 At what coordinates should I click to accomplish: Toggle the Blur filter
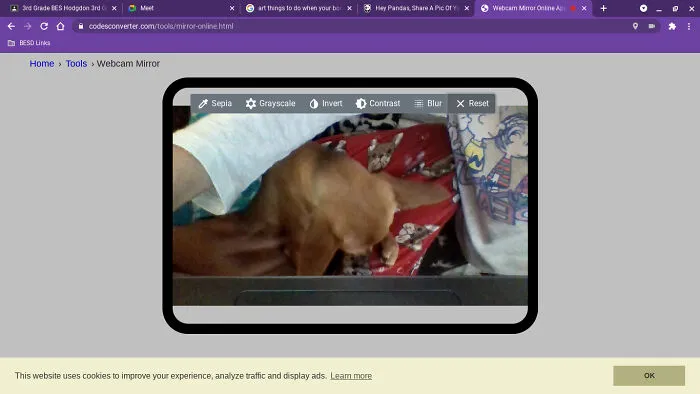tap(428, 104)
